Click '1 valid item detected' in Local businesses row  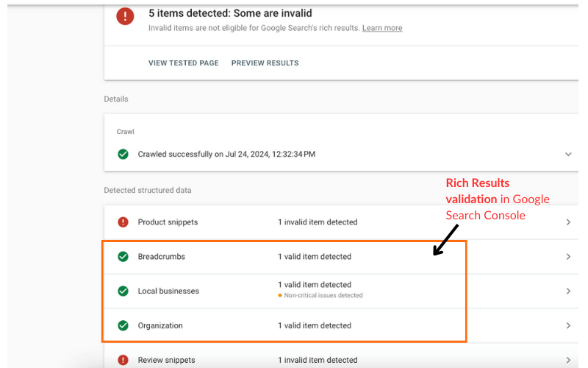coord(315,285)
